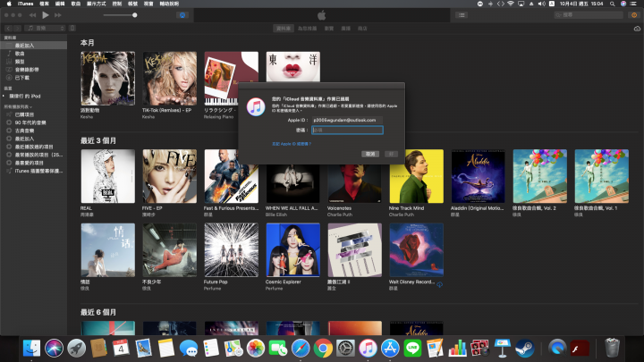Select the 資料庫 Library tab
Image resolution: width=644 pixels, height=362 pixels.
(x=284, y=29)
